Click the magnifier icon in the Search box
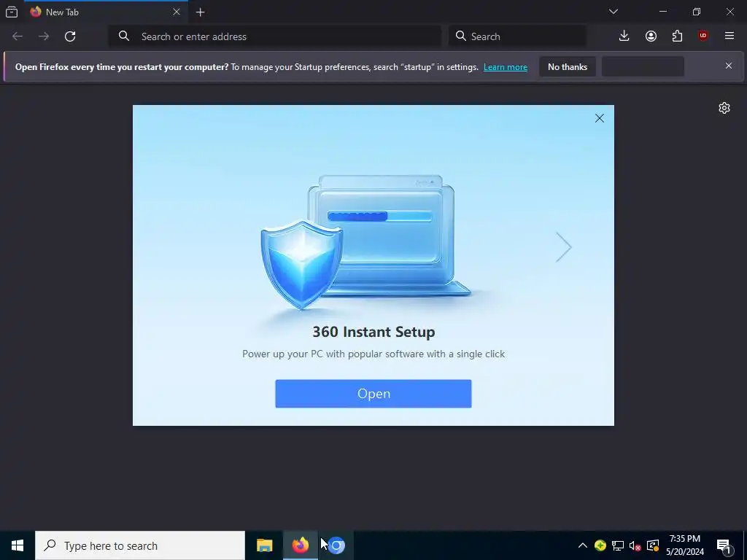The image size is (747, 560). coord(461,36)
